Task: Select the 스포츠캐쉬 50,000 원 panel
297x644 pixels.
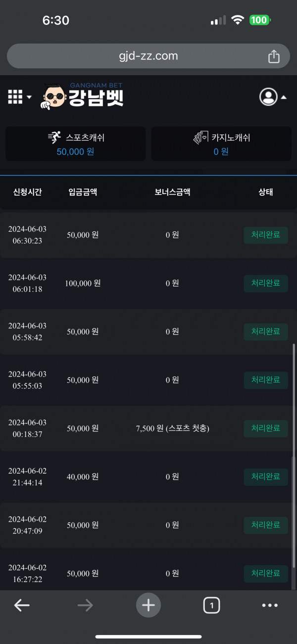Action: click(76, 144)
